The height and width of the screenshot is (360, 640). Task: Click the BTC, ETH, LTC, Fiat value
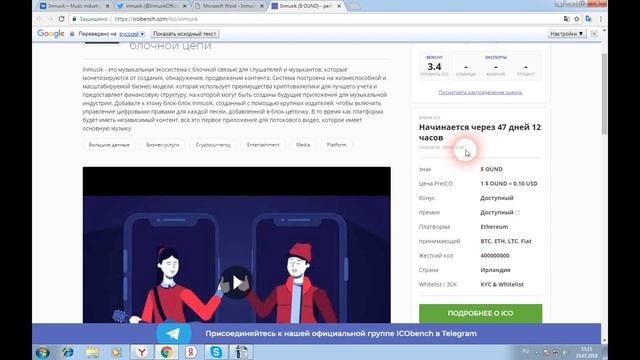pyautogui.click(x=506, y=241)
